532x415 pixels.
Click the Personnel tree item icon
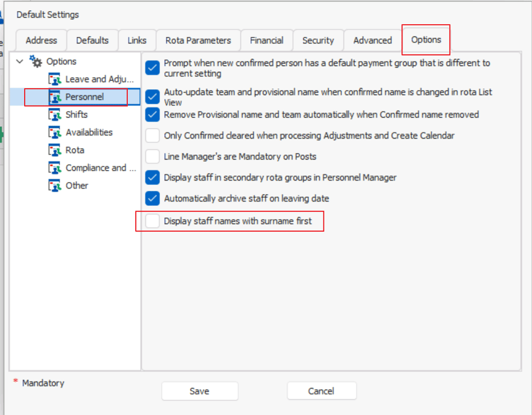click(54, 96)
